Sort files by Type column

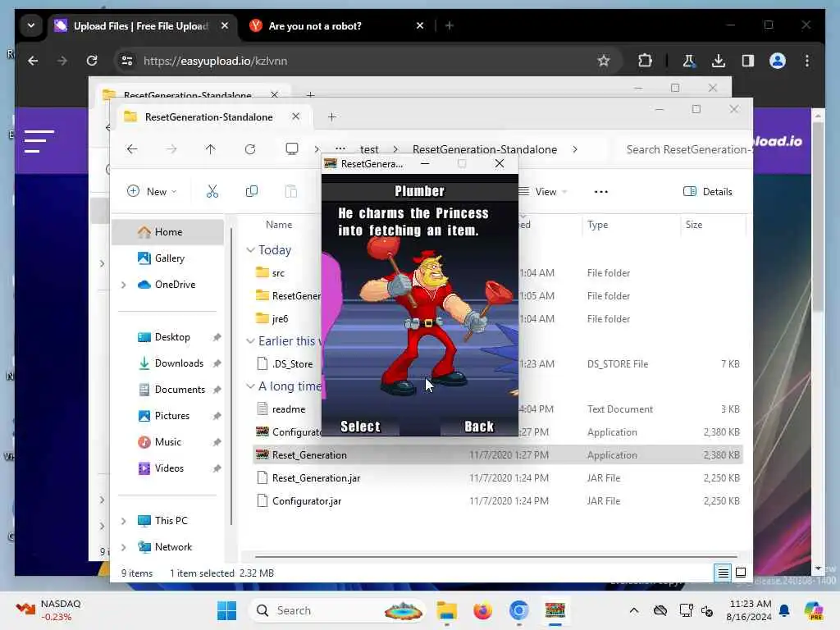598,225
